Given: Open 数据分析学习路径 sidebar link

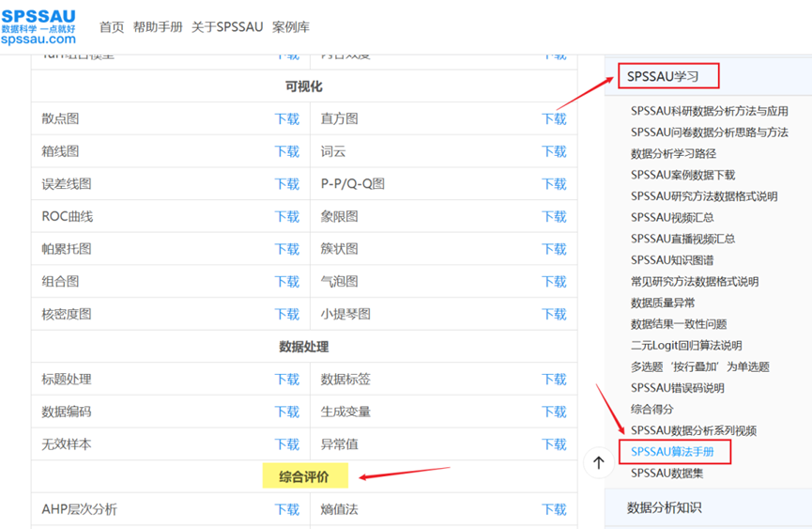Looking at the screenshot, I should click(x=674, y=153).
